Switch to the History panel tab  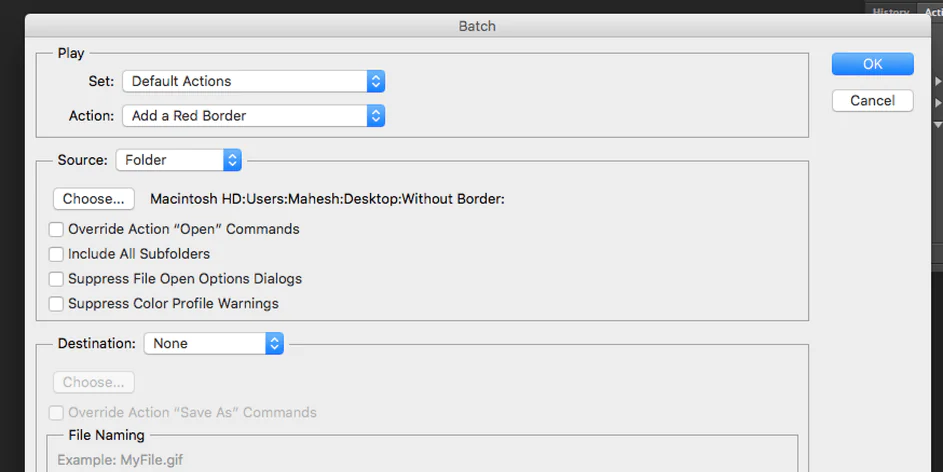click(890, 12)
